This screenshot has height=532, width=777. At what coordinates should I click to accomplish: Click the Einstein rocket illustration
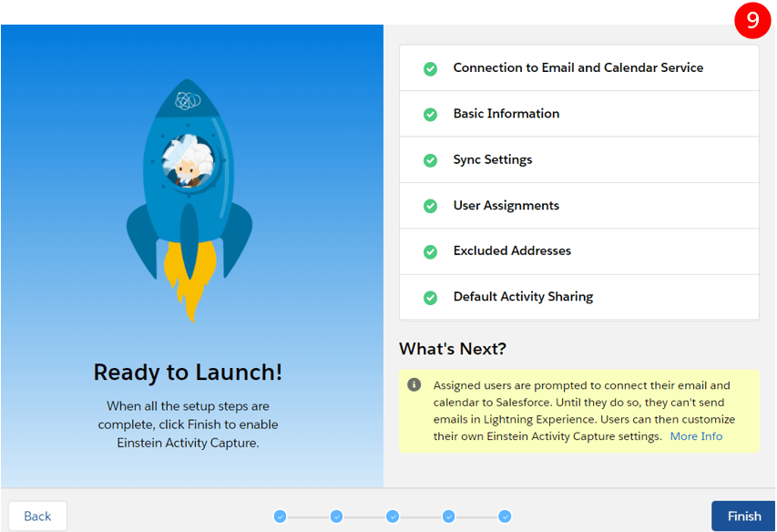point(189,200)
